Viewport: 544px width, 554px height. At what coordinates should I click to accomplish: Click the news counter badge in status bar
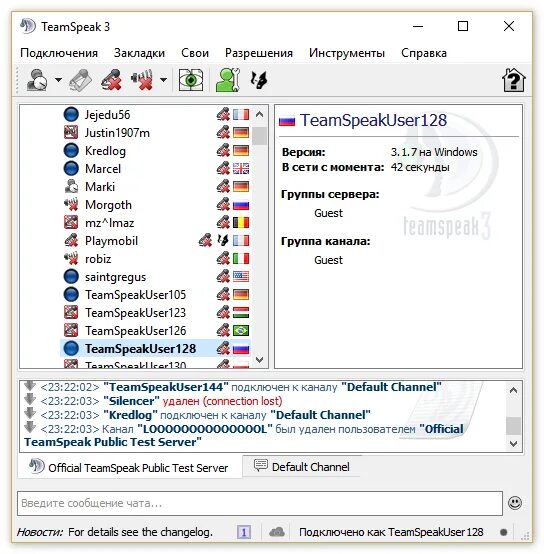pyautogui.click(x=244, y=532)
